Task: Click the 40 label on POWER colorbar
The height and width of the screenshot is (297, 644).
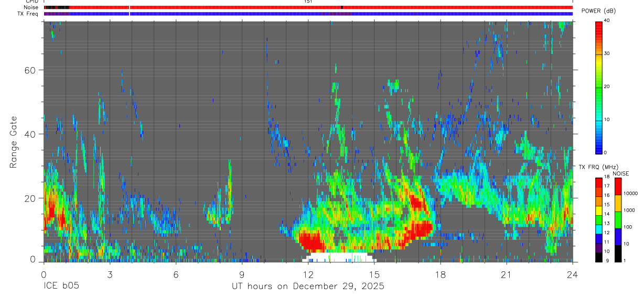Action: 607,21
